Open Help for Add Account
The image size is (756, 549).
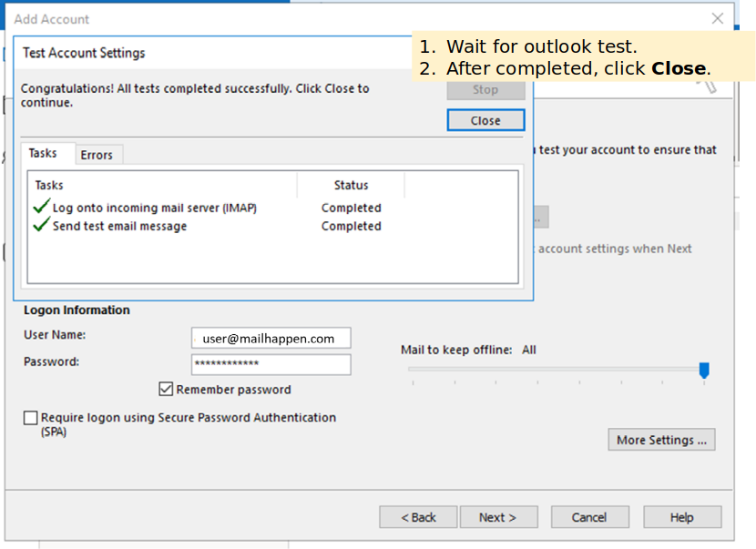point(682,517)
